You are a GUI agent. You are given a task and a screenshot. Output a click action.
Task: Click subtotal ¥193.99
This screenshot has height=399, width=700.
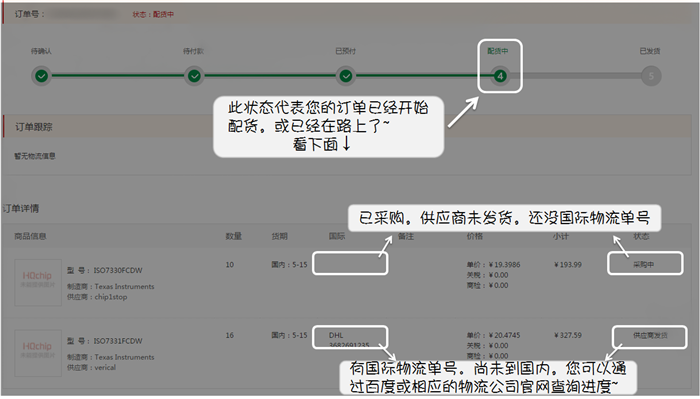pos(568,265)
